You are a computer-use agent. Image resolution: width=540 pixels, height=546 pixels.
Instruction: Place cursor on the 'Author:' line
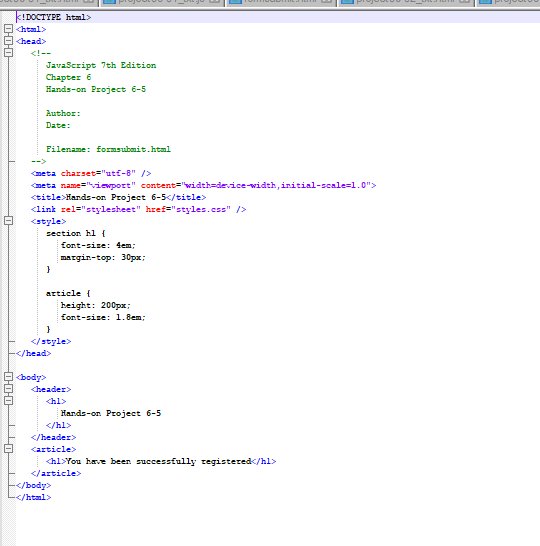pos(63,113)
